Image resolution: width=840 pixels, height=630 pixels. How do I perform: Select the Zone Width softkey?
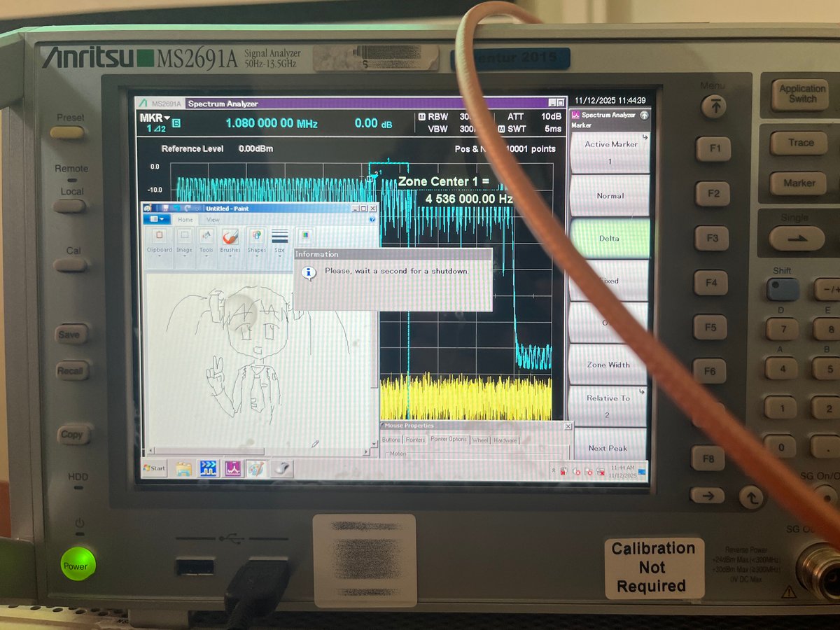(x=608, y=364)
